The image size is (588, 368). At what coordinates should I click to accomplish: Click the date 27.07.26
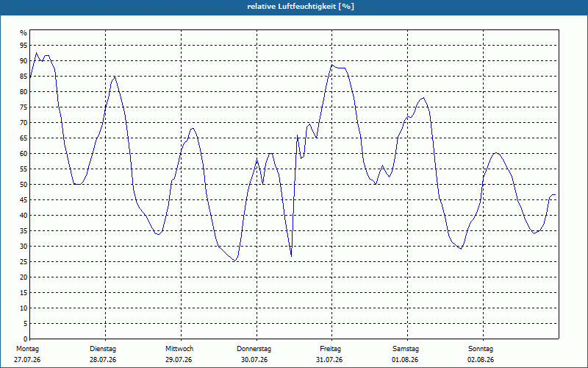[27, 360]
